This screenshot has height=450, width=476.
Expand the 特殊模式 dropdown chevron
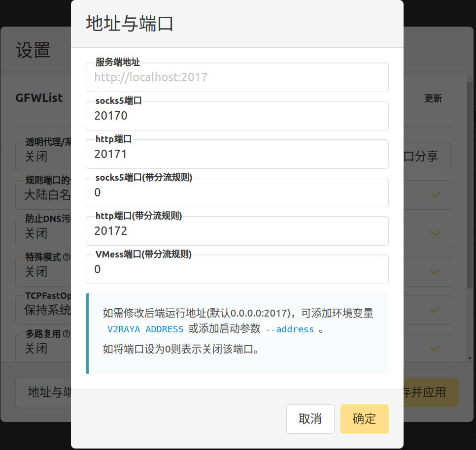[x=435, y=272]
